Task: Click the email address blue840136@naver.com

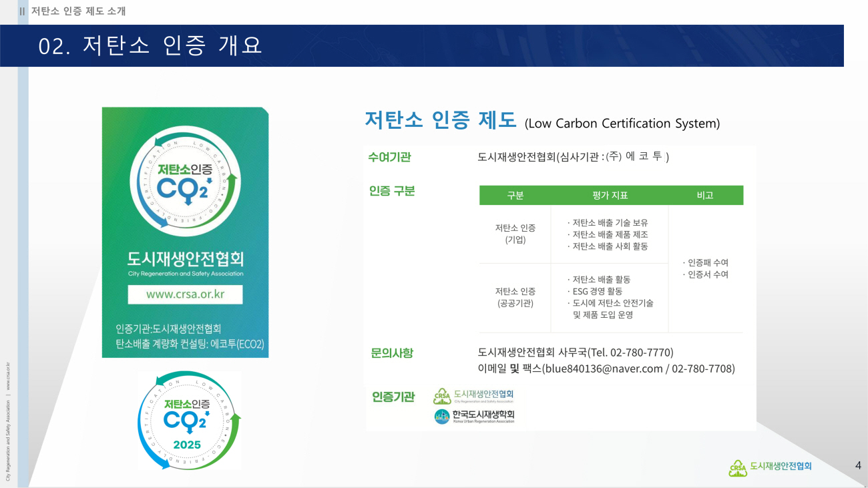Action: click(x=604, y=369)
